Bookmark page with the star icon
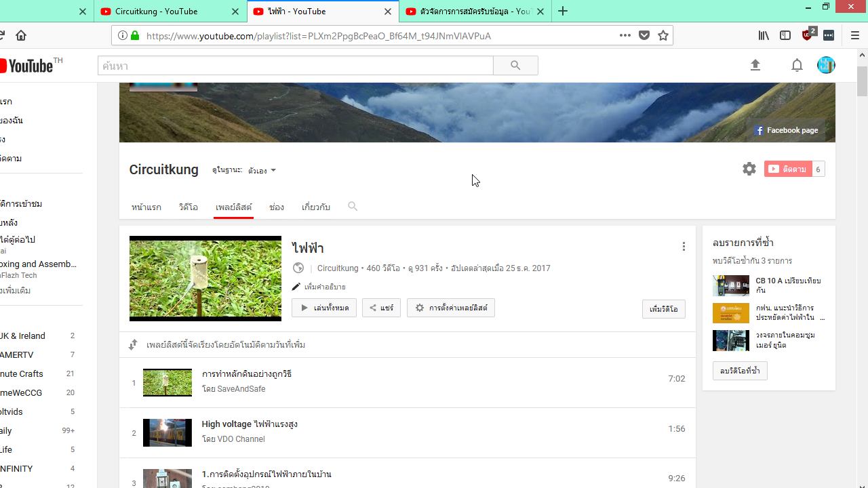The image size is (868, 488). (x=663, y=35)
